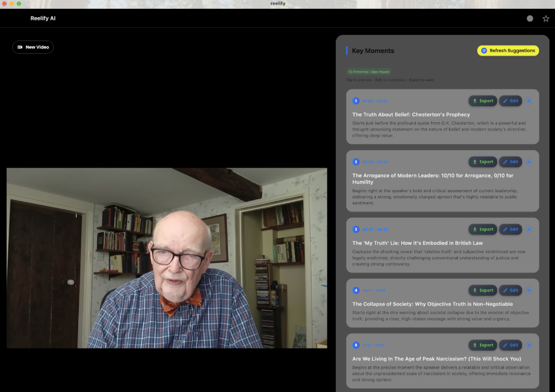
Task: Export the 'My Truth' Lie clip
Action: coord(482,229)
